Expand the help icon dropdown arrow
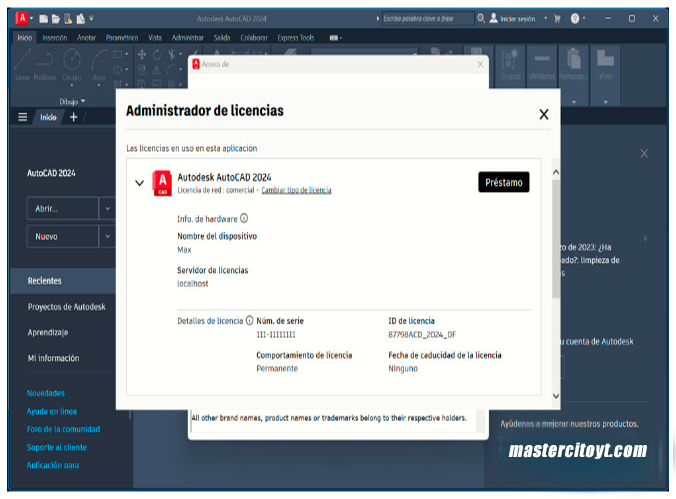This screenshot has width=676, height=499. coord(584,18)
